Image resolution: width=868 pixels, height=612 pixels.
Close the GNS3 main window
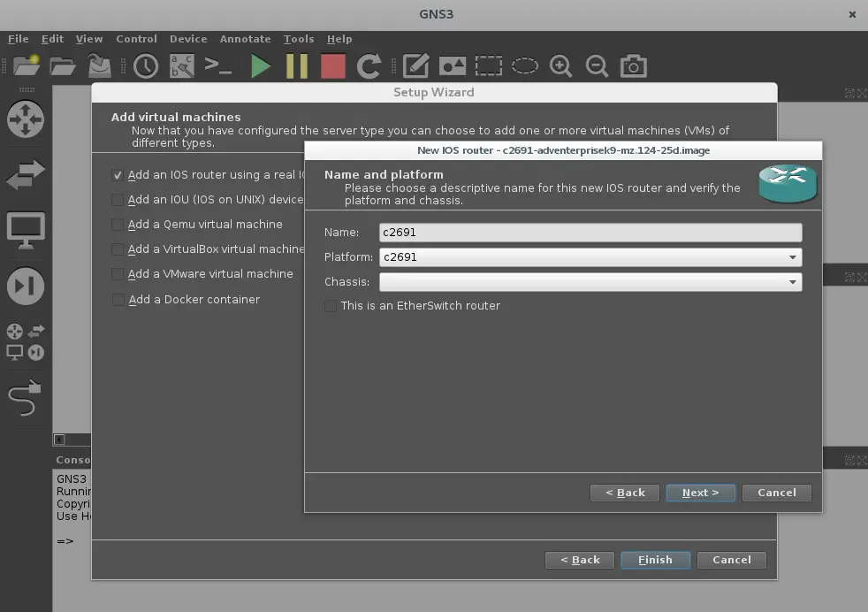coord(852,14)
